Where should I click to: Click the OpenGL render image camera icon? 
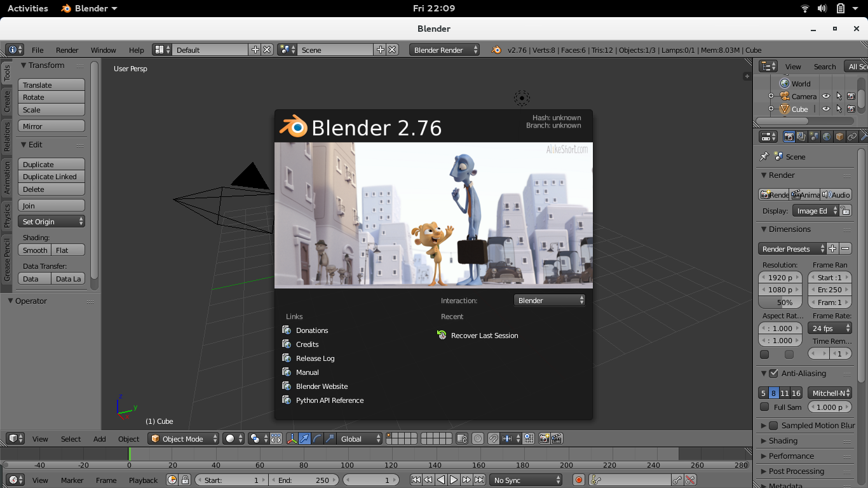point(544,439)
